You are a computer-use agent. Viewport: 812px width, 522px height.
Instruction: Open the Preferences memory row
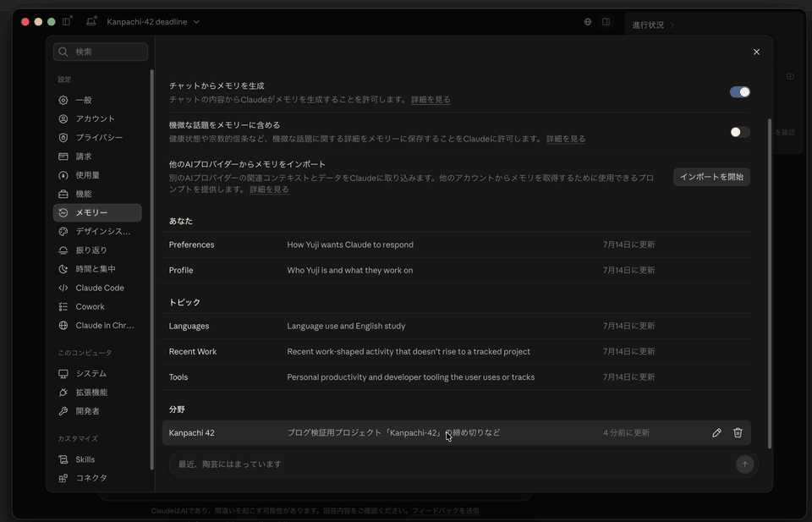pos(456,245)
